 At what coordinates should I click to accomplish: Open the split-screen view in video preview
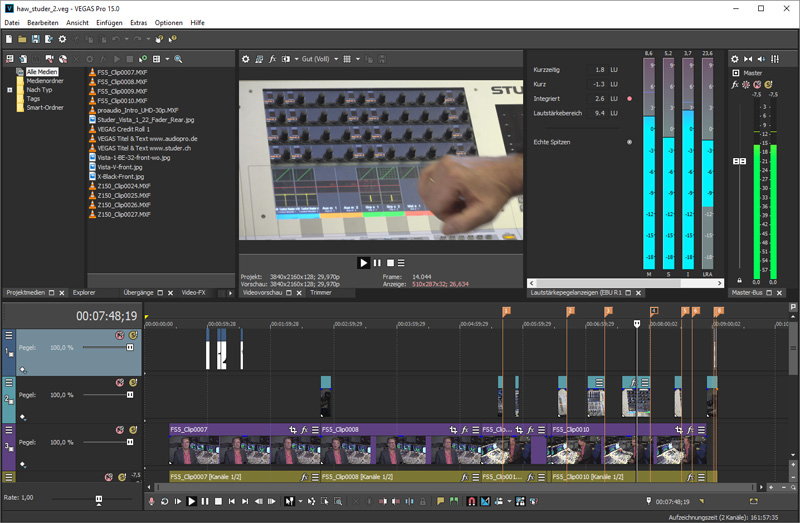(288, 59)
